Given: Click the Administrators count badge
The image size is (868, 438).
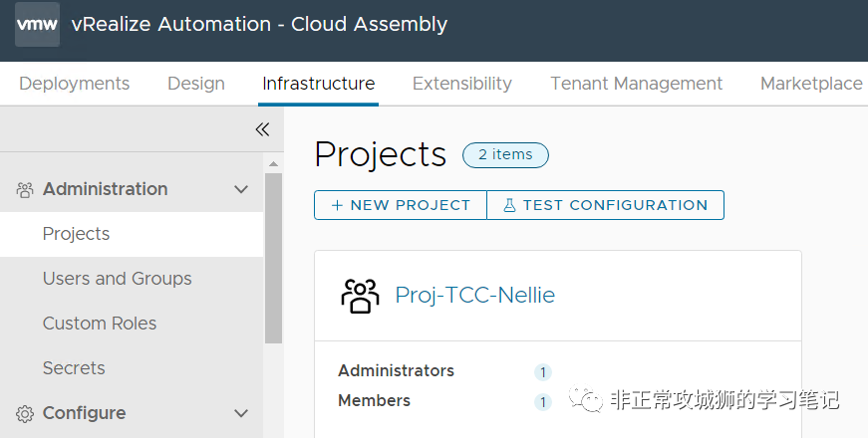Looking at the screenshot, I should click(x=543, y=372).
